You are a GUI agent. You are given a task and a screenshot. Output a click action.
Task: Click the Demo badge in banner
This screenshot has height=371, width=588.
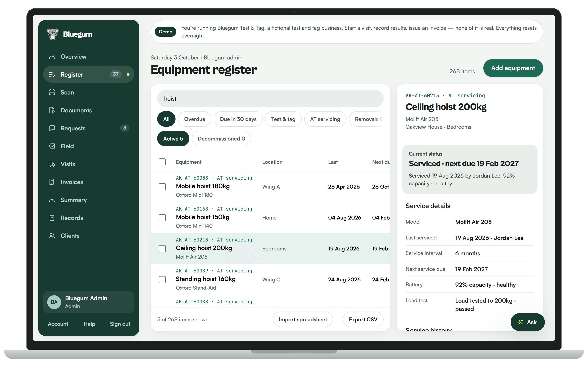(166, 32)
